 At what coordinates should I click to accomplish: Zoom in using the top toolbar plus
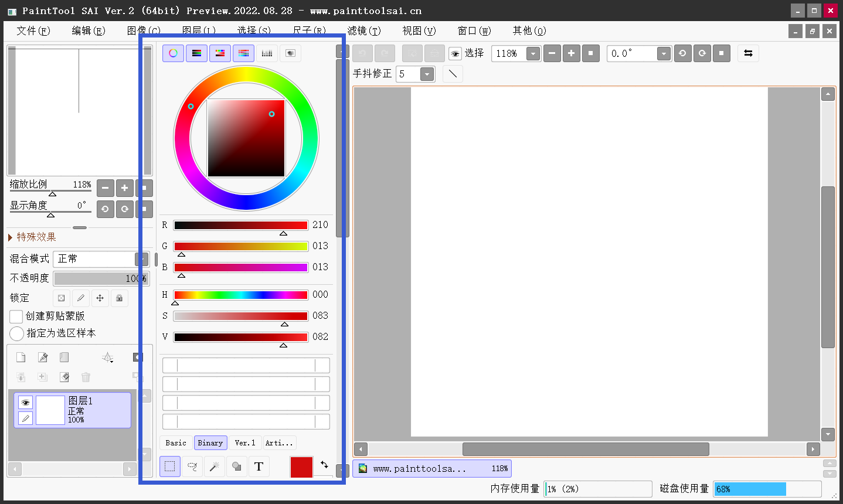pyautogui.click(x=571, y=53)
